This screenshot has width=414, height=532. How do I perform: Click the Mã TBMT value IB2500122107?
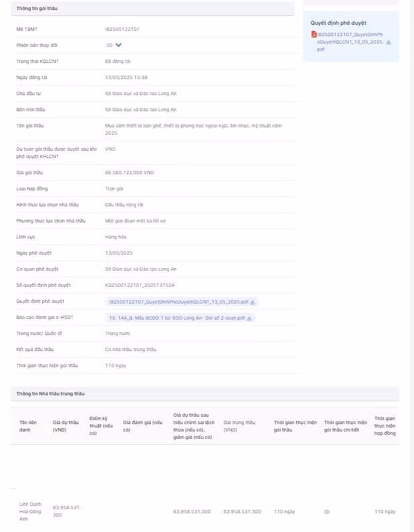[x=123, y=29]
